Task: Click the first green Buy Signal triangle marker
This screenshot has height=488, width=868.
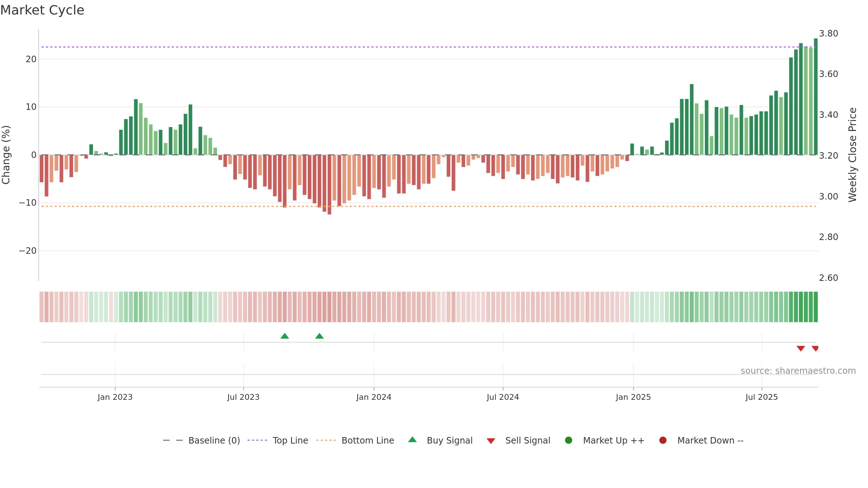Action: pyautogui.click(x=285, y=336)
